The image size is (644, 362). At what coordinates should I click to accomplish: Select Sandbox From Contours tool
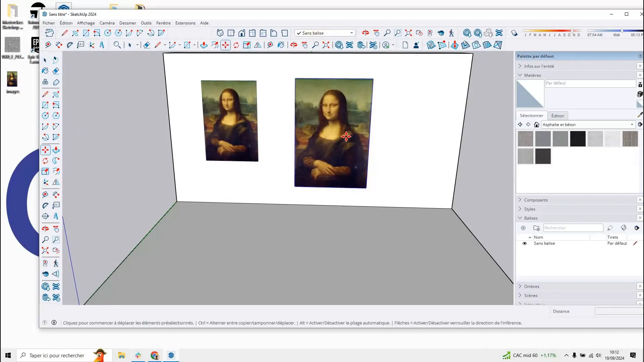pyautogui.click(x=431, y=45)
